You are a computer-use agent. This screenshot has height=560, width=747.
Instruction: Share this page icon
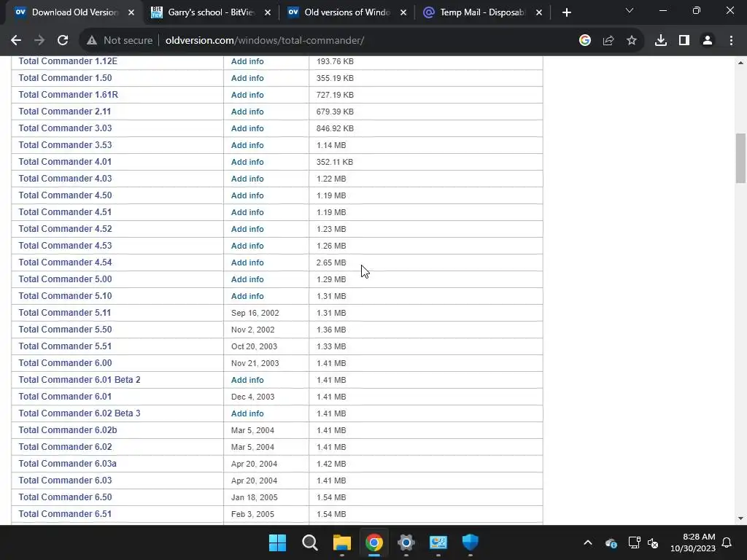(x=608, y=41)
